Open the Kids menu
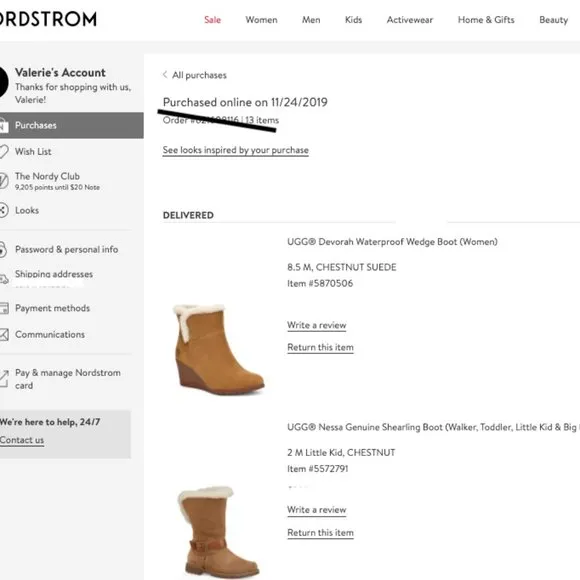 [x=353, y=20]
